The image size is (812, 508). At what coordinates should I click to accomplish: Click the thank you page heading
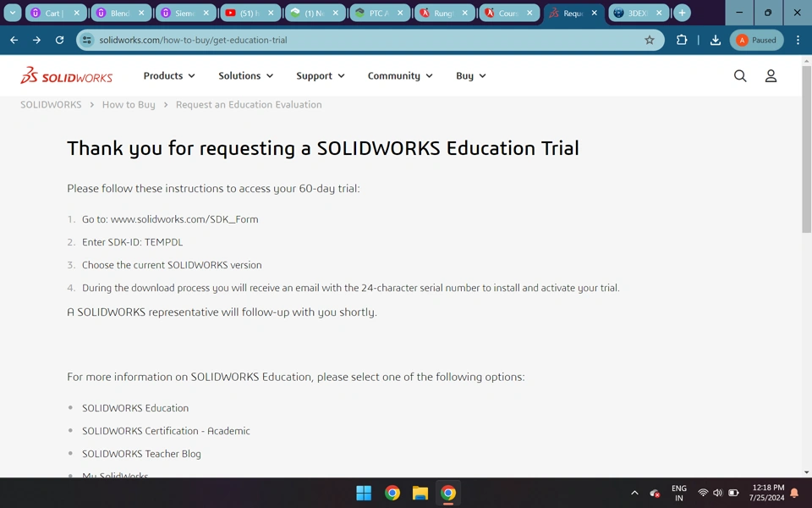pos(322,149)
